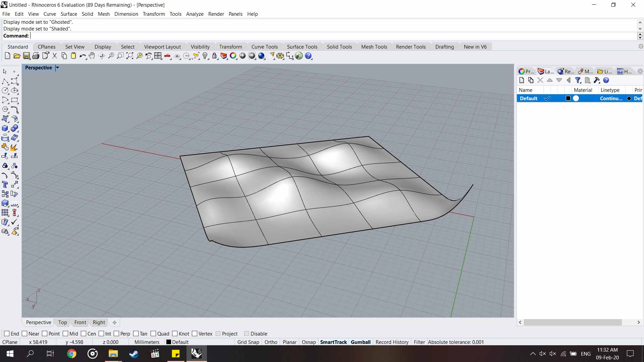Select the Surface Tools tab
Image resolution: width=644 pixels, height=362 pixels.
point(302,46)
